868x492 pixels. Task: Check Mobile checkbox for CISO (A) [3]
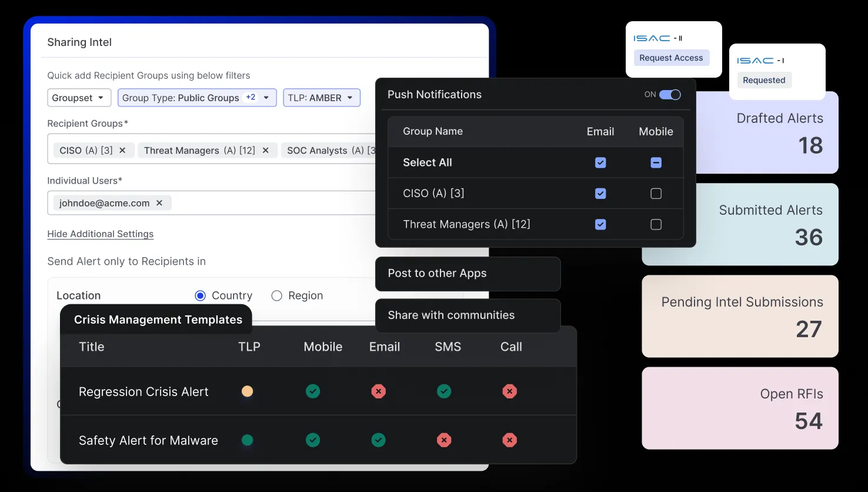(x=656, y=194)
